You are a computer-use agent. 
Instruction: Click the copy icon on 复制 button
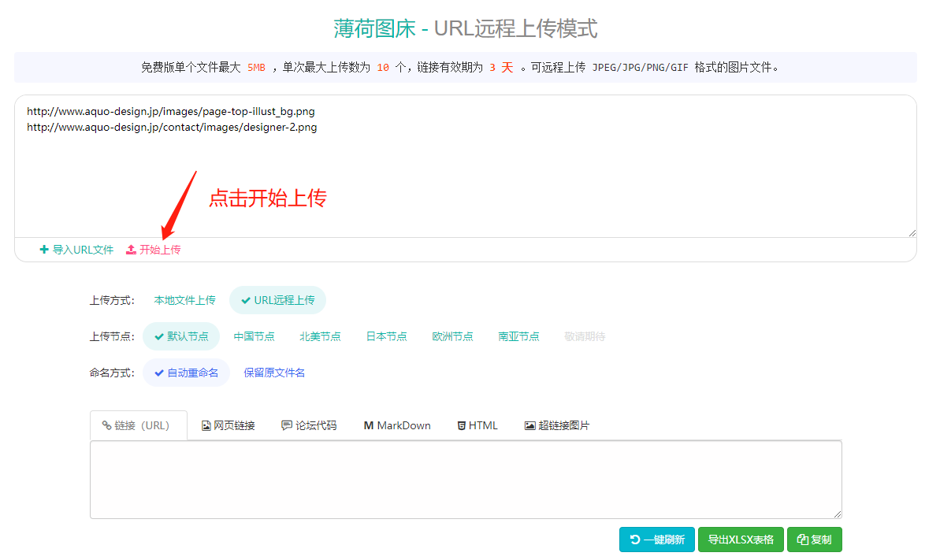[803, 540]
